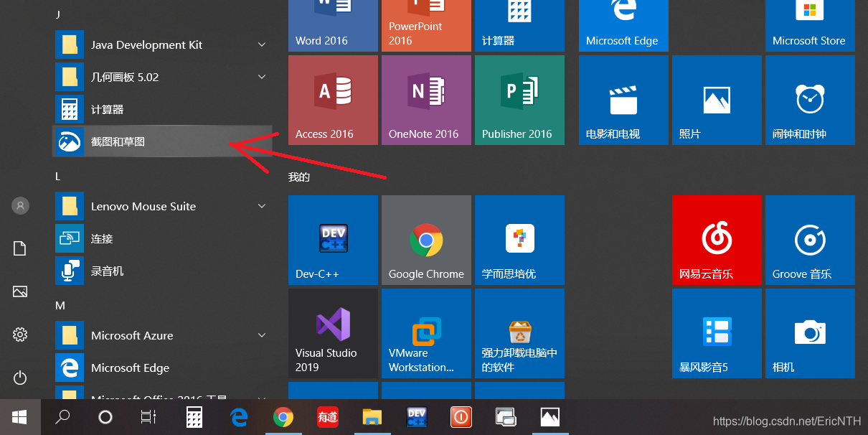Launch the 网易云音乐 music tile
868x435 pixels.
pyautogui.click(x=717, y=240)
